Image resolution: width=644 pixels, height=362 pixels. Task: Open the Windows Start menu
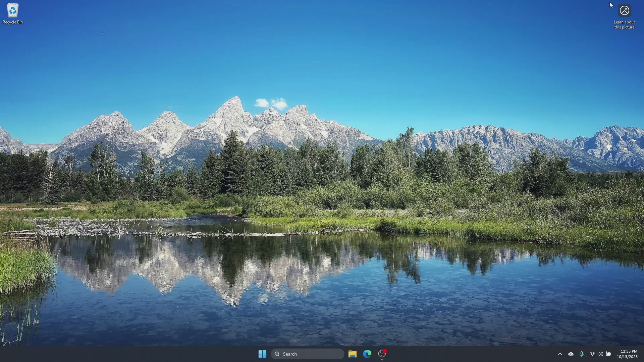262,354
